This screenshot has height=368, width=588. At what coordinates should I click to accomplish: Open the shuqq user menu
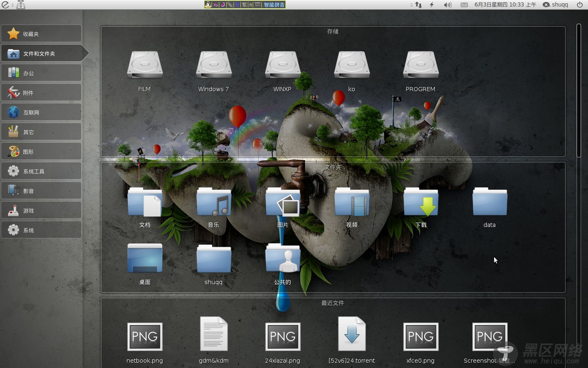tap(555, 4)
